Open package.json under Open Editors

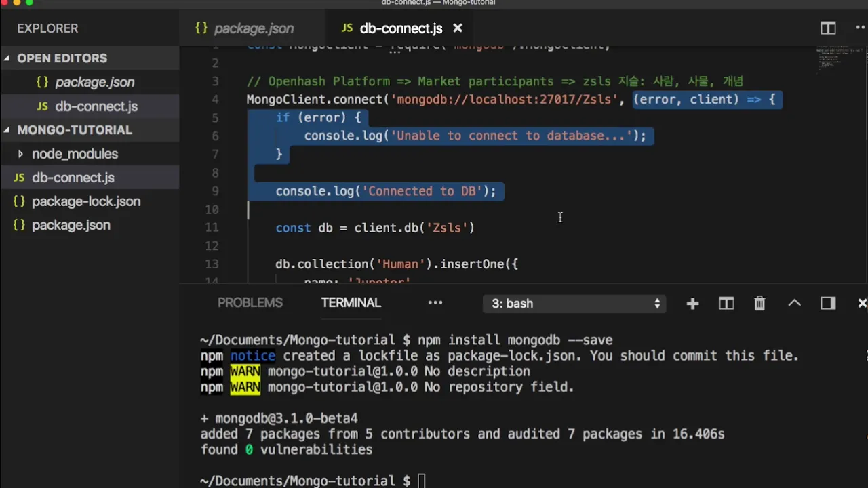pyautogui.click(x=94, y=82)
